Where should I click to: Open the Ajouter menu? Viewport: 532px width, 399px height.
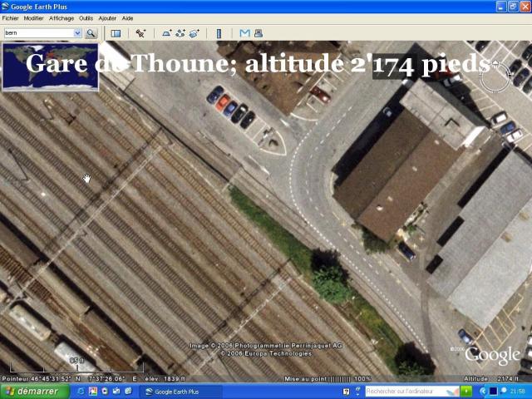(107, 18)
